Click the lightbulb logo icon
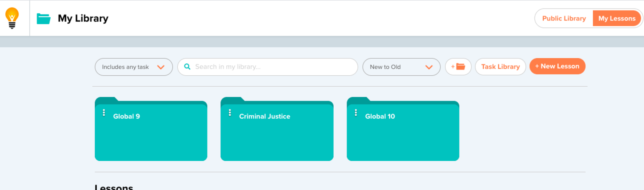Screen dimensions: 644x190 (x=12, y=18)
